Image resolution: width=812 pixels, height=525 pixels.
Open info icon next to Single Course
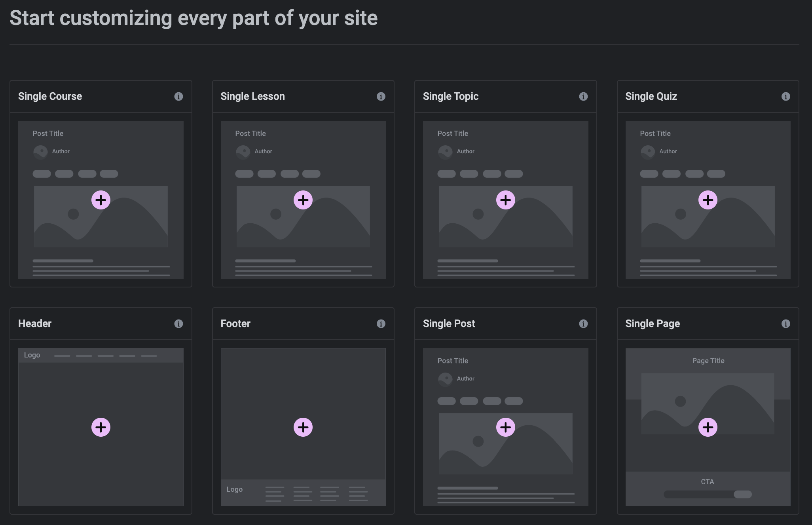click(178, 97)
